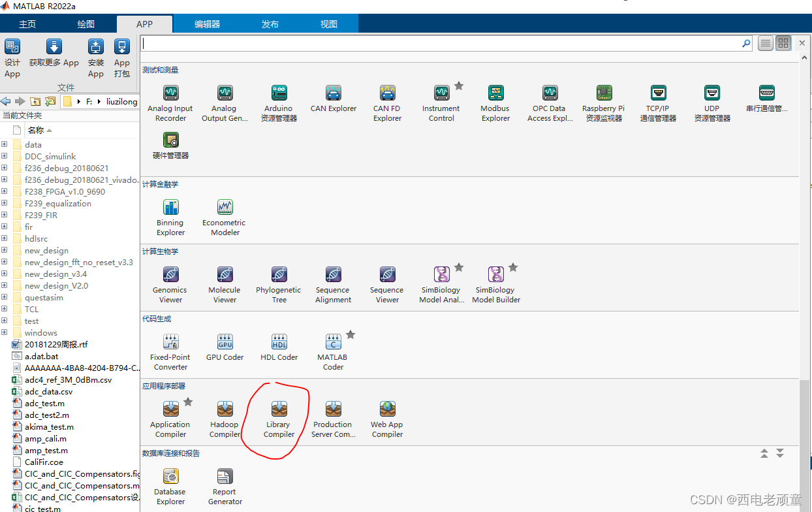This screenshot has height=512, width=812.
Task: Open the Analog Input Recorder app
Action: click(x=170, y=103)
